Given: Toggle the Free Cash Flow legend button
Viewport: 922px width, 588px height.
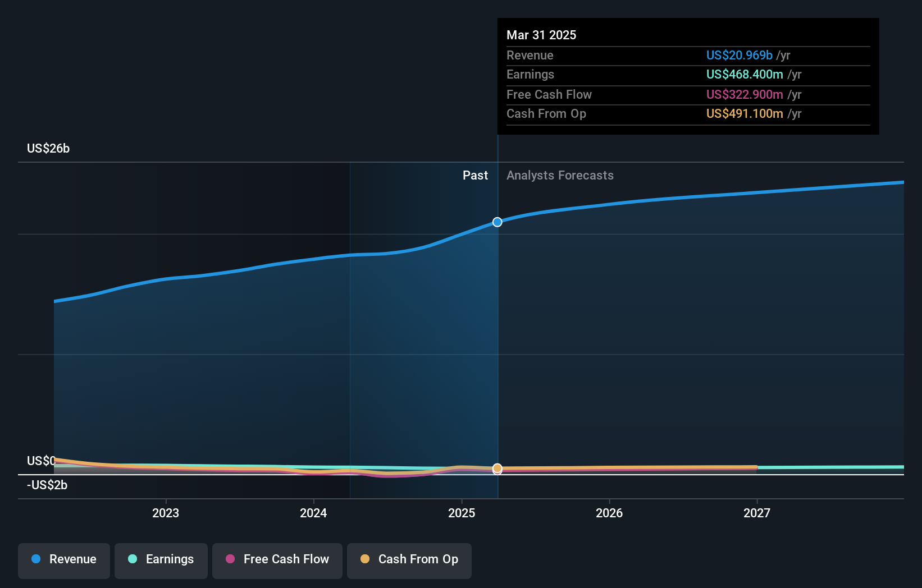Looking at the screenshot, I should point(277,561).
